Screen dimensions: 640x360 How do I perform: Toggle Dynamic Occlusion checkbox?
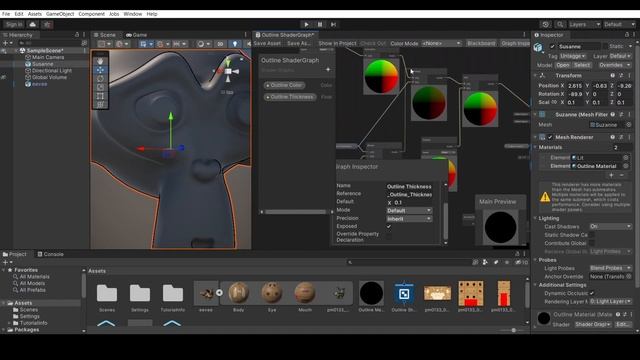pos(592,293)
